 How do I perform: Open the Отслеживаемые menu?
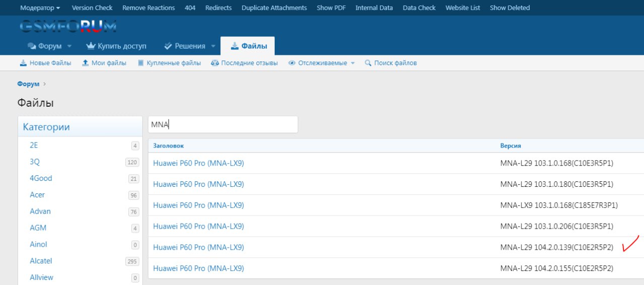tap(322, 63)
